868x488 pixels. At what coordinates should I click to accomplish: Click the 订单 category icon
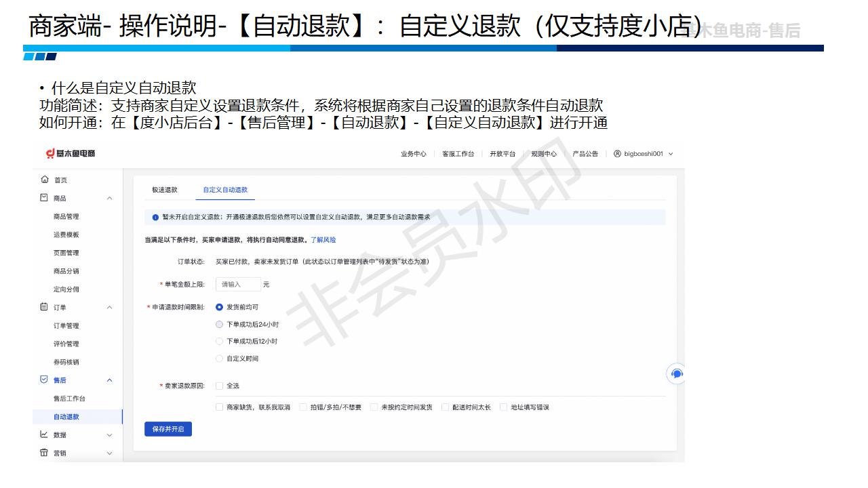[x=45, y=307]
